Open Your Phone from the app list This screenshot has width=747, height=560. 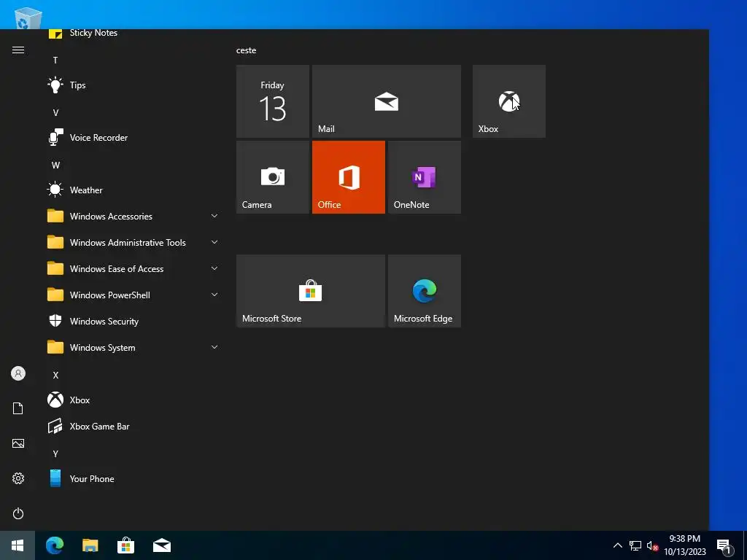point(133,478)
